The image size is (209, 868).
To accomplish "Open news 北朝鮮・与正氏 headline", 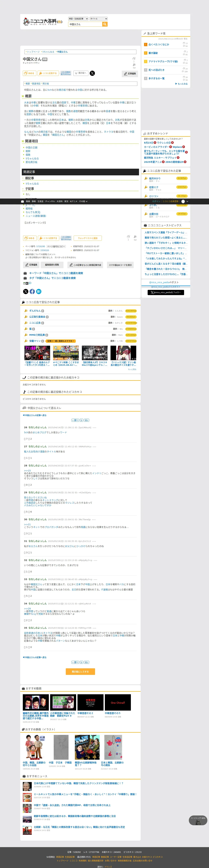I will pyautogui.click(x=79, y=827).
